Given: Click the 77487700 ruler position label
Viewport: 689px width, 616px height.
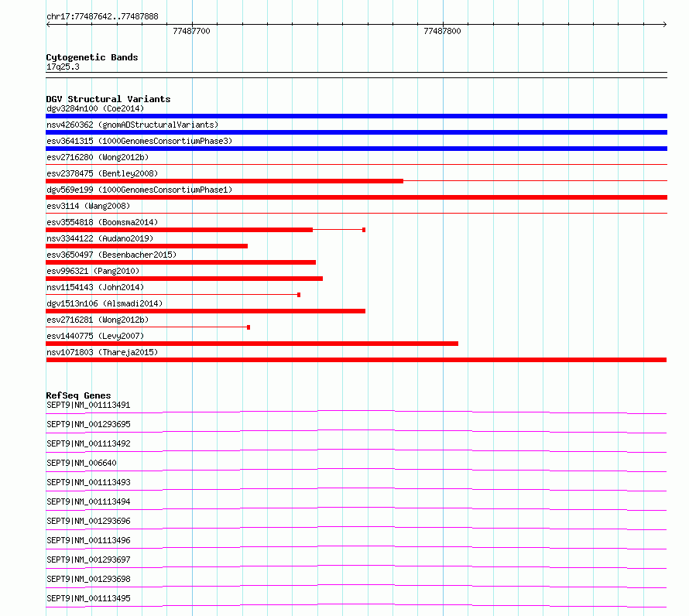Looking at the screenshot, I should pyautogui.click(x=191, y=31).
